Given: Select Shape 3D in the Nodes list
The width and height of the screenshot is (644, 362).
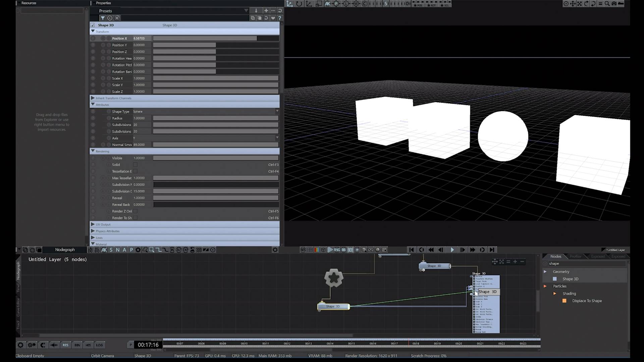Looking at the screenshot, I should tap(570, 279).
